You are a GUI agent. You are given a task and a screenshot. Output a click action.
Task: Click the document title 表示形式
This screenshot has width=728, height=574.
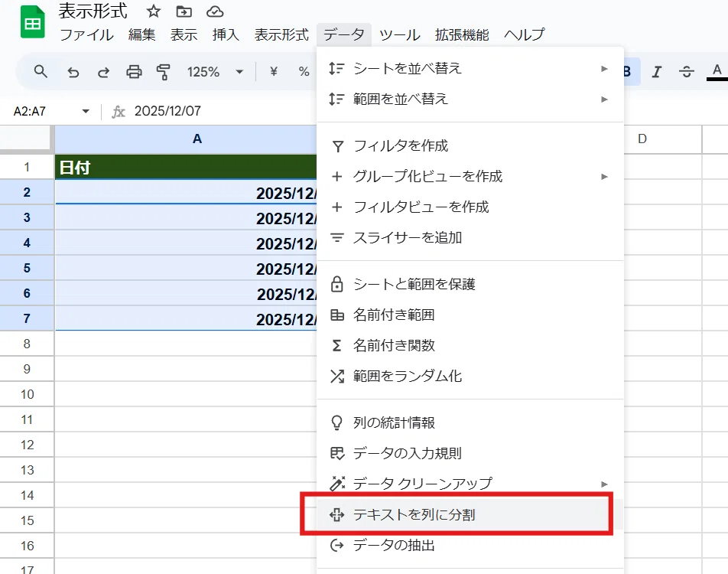tap(93, 11)
